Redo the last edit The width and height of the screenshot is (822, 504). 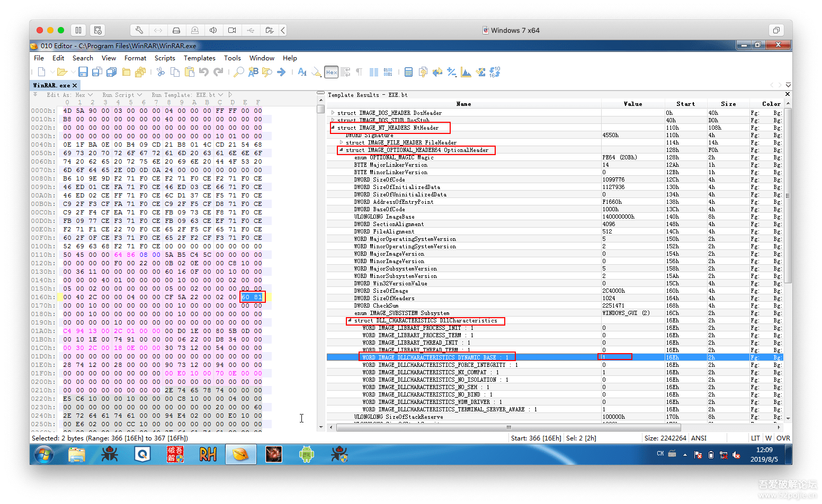point(218,72)
